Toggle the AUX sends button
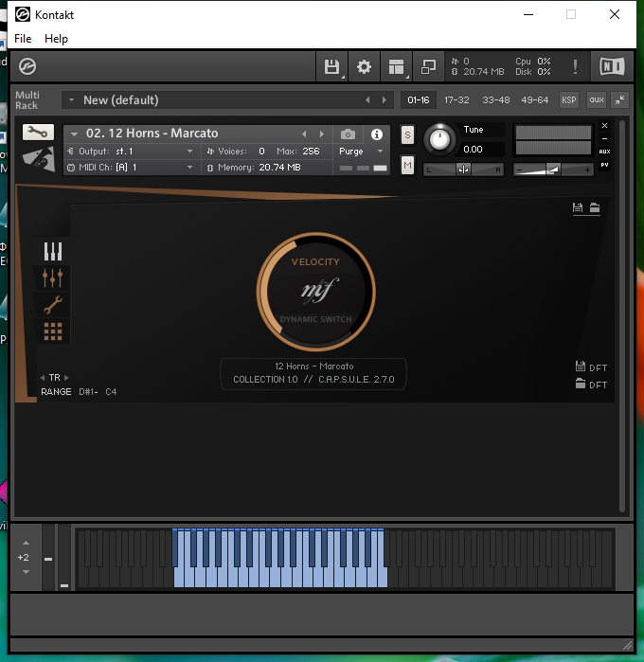The image size is (644, 662). point(605,152)
